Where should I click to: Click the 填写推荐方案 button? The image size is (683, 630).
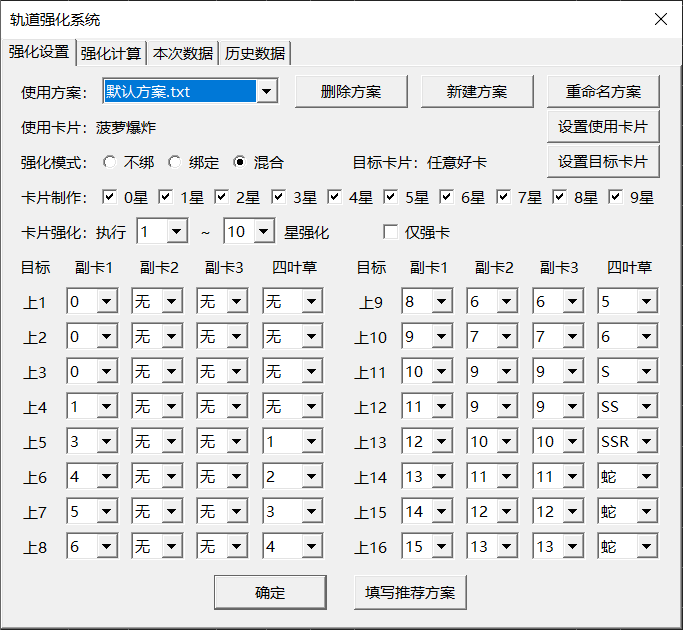(x=410, y=592)
